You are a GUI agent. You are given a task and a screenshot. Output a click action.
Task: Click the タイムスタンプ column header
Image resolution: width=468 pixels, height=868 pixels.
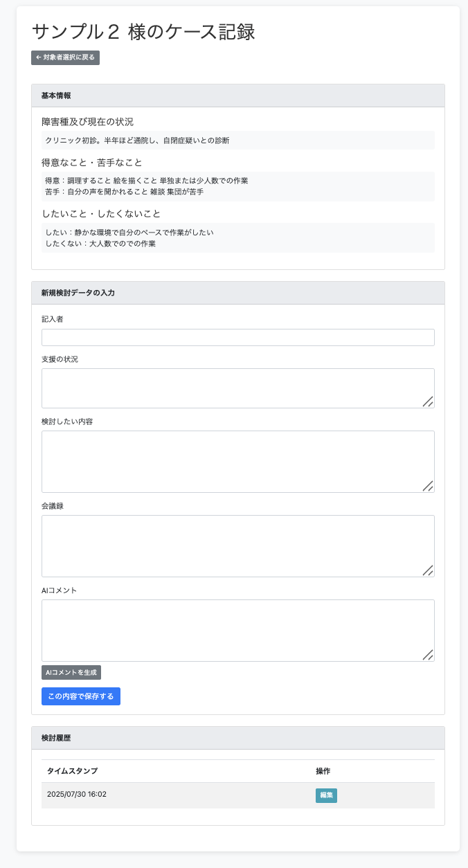click(72, 771)
